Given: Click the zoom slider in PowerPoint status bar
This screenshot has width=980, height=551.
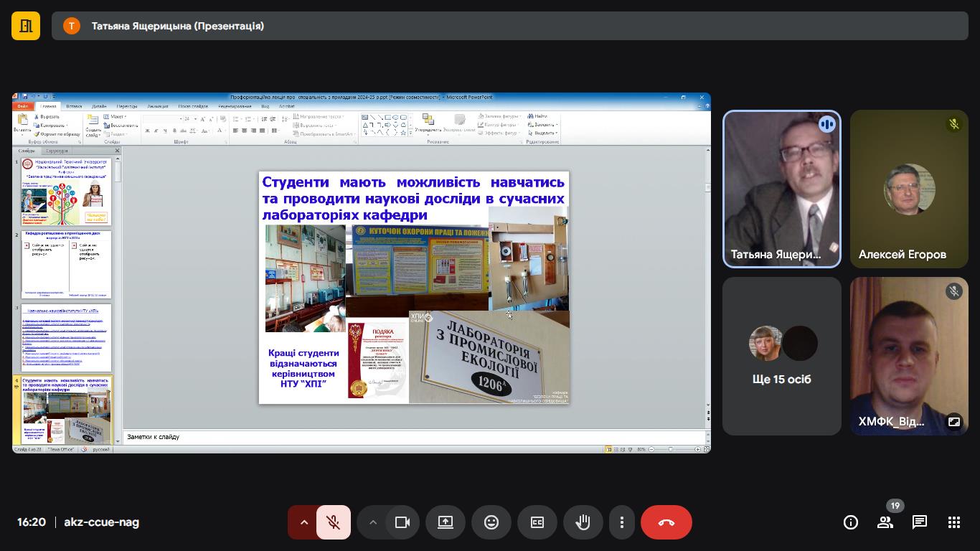Looking at the screenshot, I should pos(671,449).
